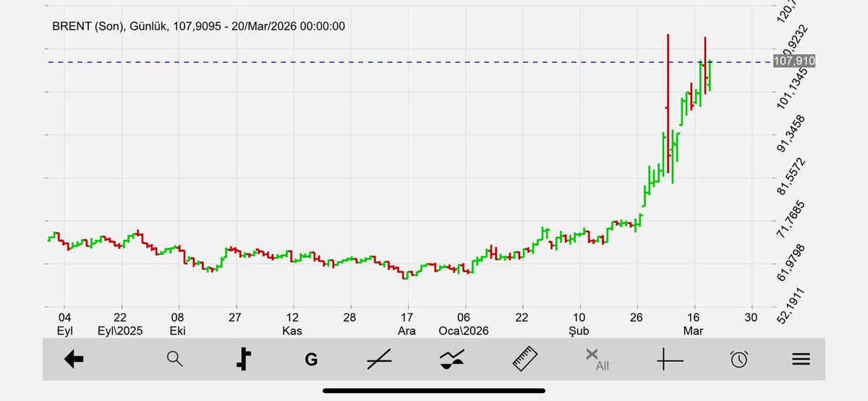Tap the Kas month label
Screen dimensions: 868x401
[292, 331]
